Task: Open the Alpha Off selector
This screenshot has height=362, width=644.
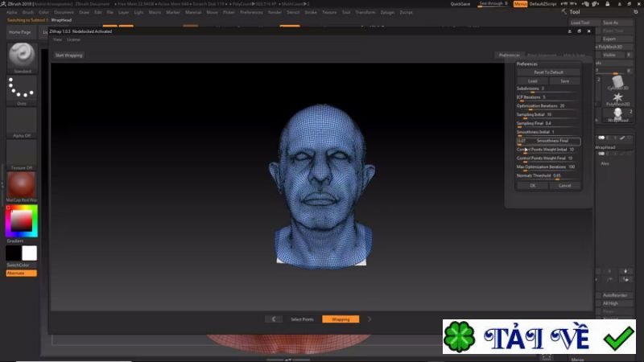Action: pos(22,121)
